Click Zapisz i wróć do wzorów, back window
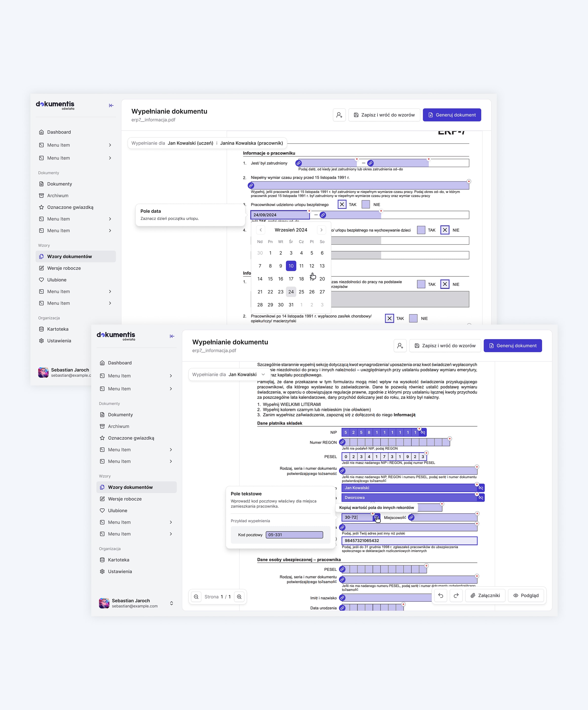 point(384,115)
